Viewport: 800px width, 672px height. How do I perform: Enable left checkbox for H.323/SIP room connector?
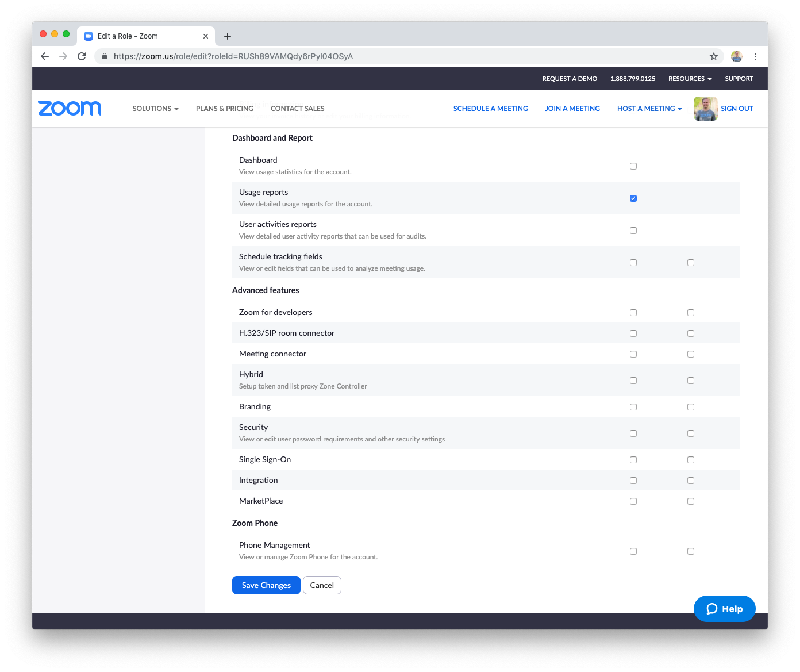[633, 333]
